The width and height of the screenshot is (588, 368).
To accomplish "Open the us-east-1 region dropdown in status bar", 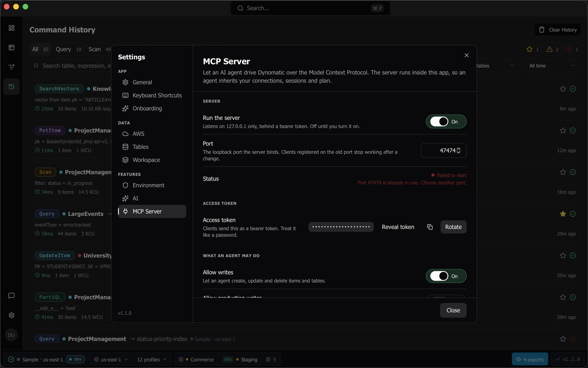I will pyautogui.click(x=111, y=359).
